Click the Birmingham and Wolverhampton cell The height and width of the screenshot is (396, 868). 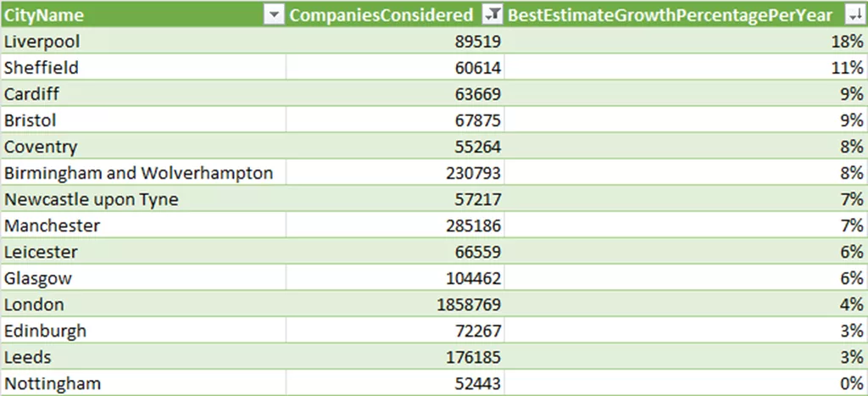click(x=142, y=173)
